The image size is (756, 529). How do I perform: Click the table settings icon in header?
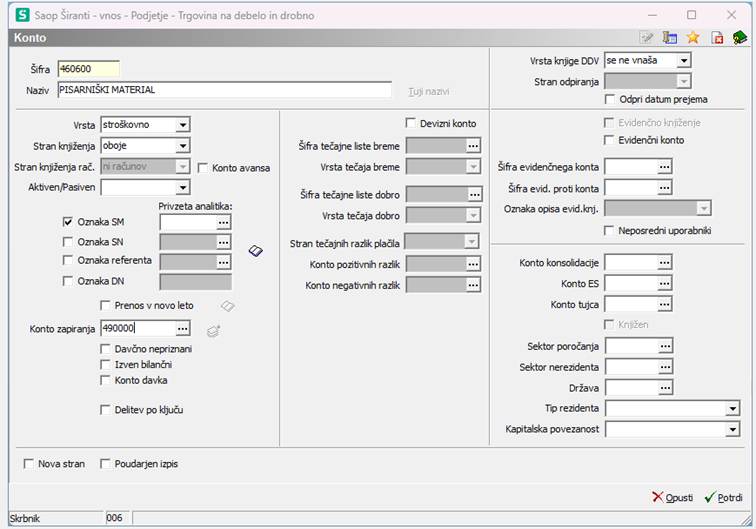(670, 38)
